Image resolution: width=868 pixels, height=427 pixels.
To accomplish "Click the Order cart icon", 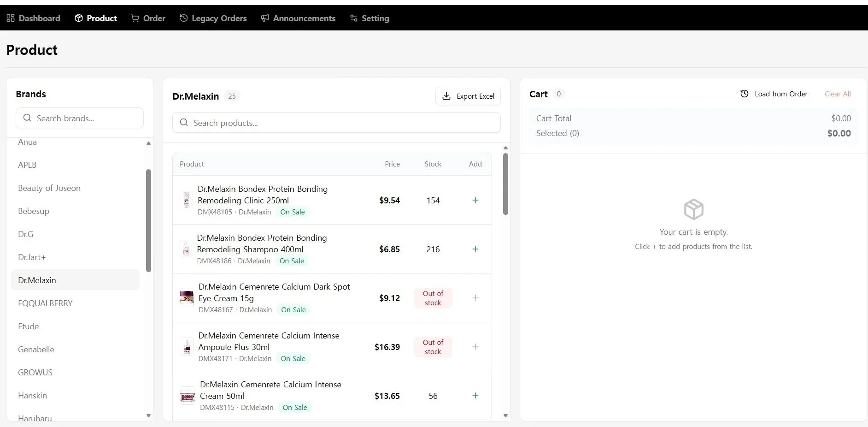I will pyautogui.click(x=135, y=18).
